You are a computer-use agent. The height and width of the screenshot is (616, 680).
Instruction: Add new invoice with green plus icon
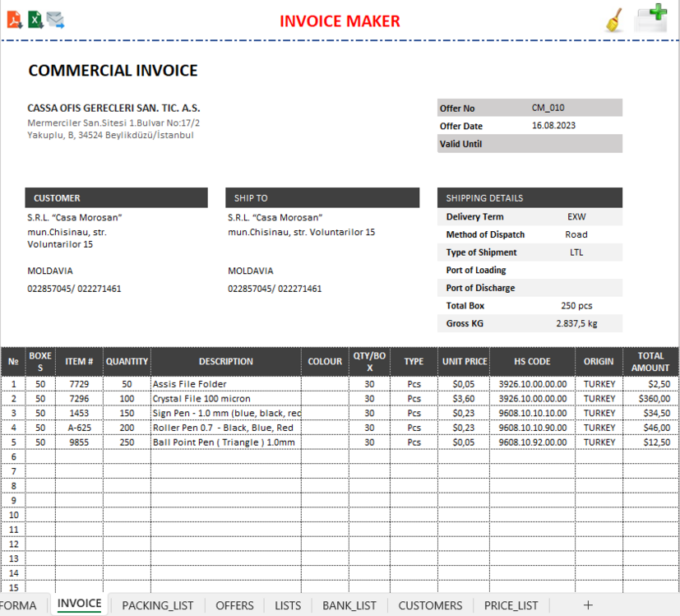click(x=650, y=18)
